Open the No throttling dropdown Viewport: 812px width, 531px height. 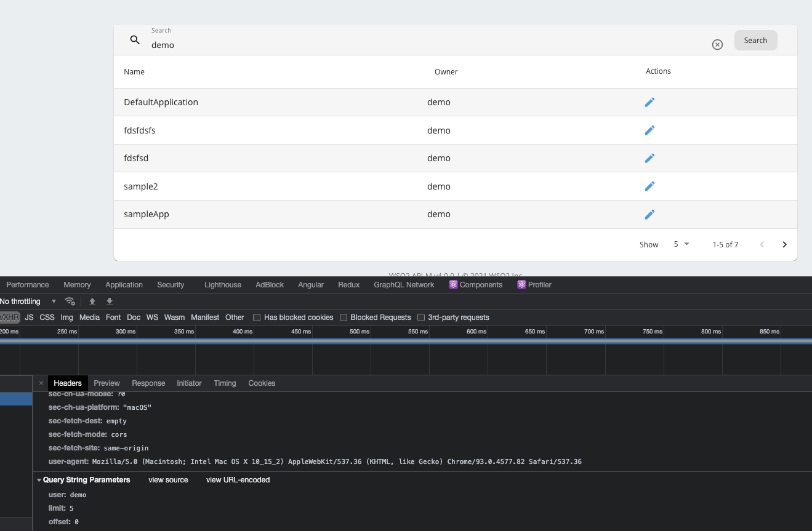pyautogui.click(x=28, y=301)
